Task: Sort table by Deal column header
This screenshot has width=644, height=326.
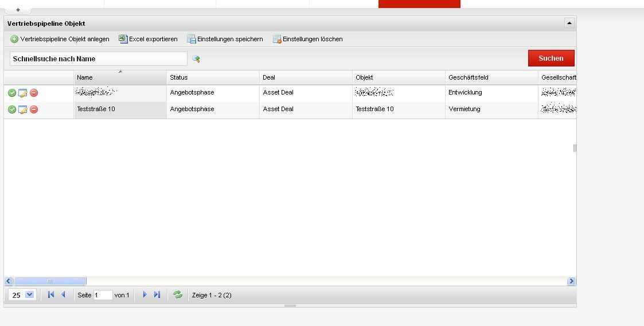Action: click(x=306, y=77)
